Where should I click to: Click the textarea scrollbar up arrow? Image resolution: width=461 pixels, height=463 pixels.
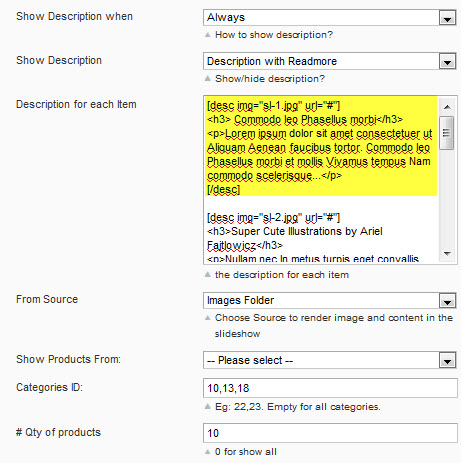click(x=447, y=107)
